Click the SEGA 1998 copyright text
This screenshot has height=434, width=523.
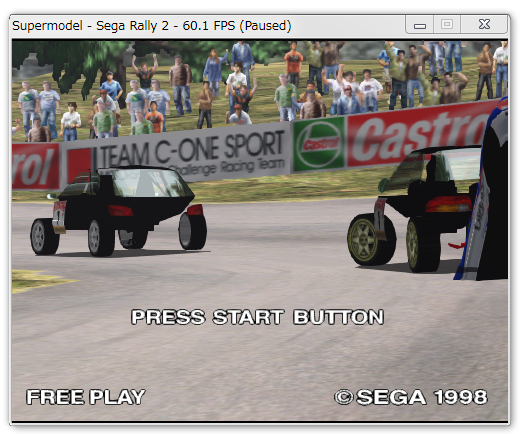[x=411, y=397]
